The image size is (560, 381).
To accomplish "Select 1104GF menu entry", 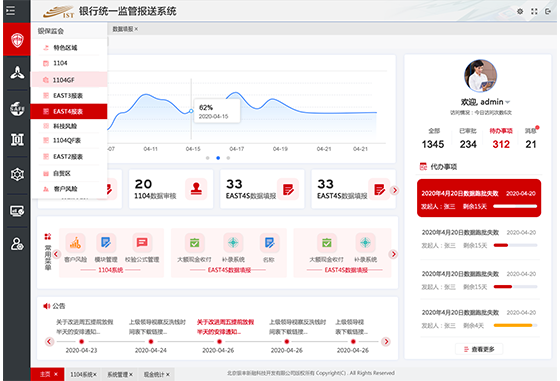I will [69, 80].
